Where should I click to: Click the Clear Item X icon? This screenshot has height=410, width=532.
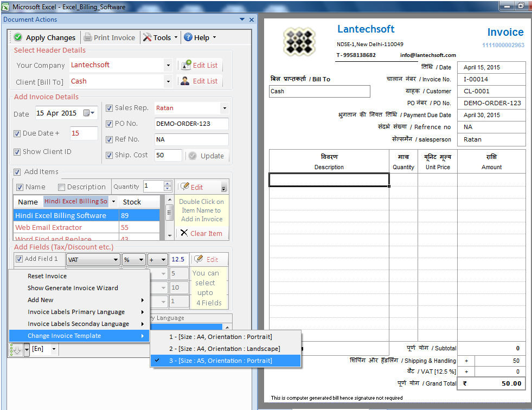tap(184, 233)
